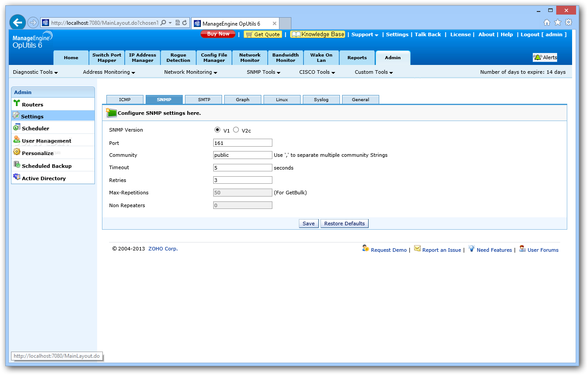Click the Routers icon in Admin sidebar
Image resolution: width=588 pixels, height=375 pixels.
(17, 103)
